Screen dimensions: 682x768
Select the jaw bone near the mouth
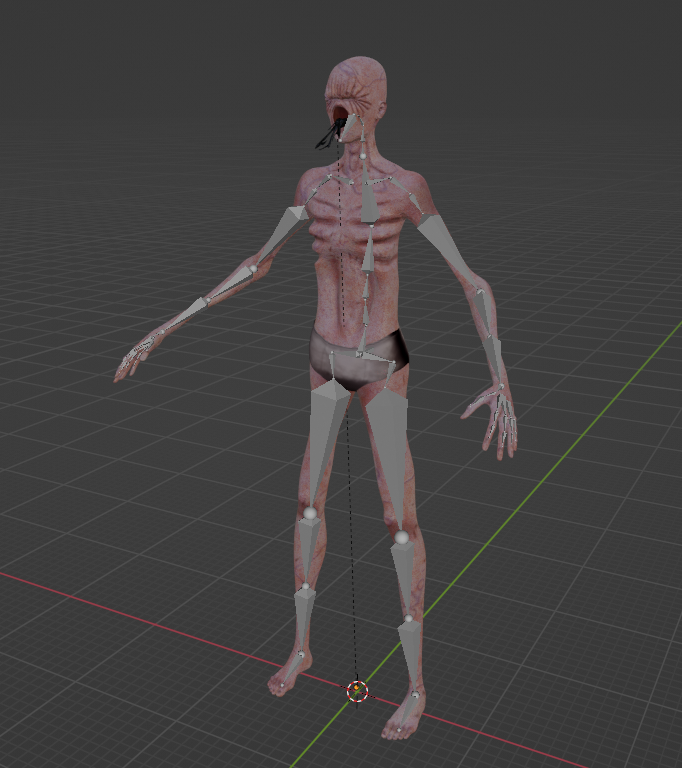click(350, 129)
